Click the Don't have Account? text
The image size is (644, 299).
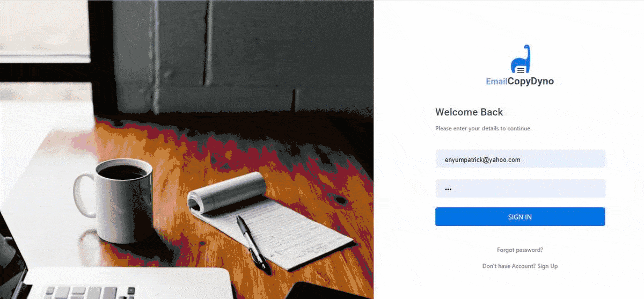[509, 266]
